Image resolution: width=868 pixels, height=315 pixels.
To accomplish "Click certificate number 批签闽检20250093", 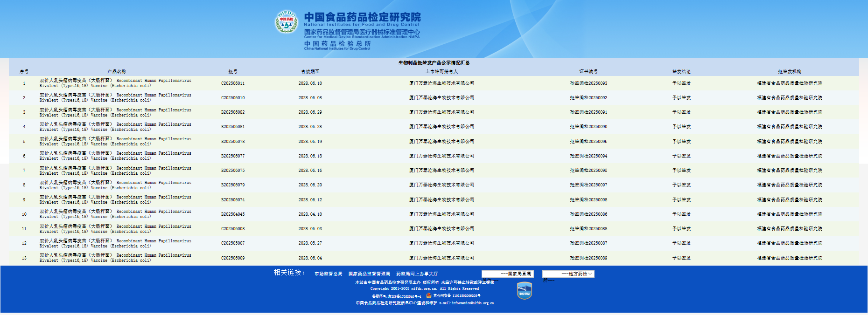I will 588,83.
